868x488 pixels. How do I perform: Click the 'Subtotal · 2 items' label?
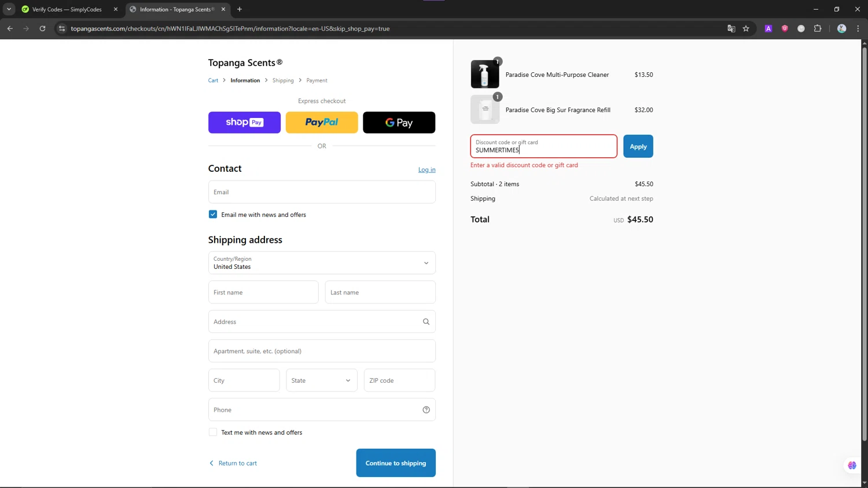[495, 184]
